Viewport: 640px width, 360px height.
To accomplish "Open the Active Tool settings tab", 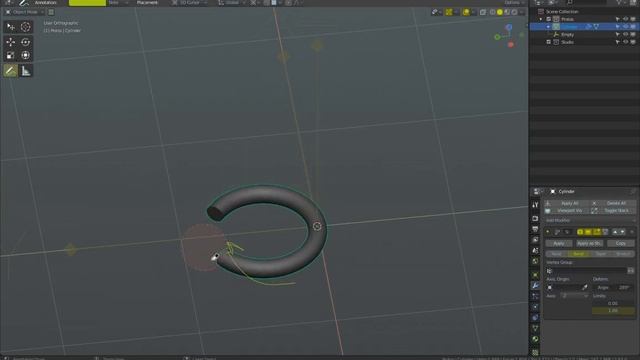I will [535, 205].
